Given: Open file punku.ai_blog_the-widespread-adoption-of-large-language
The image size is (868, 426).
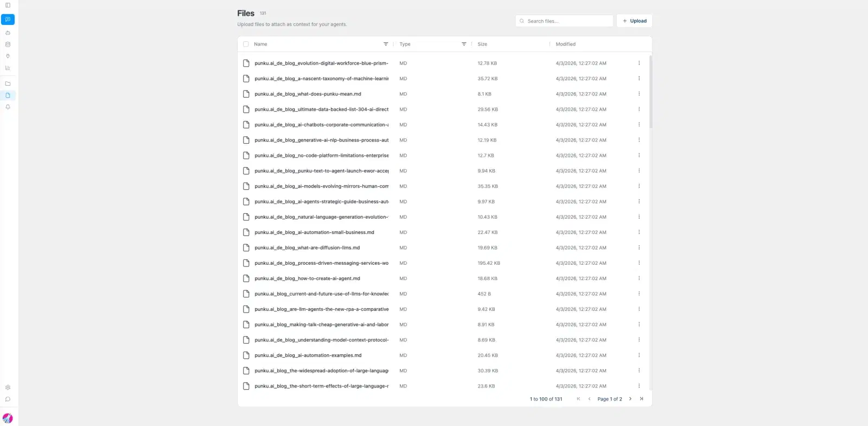Looking at the screenshot, I should tap(321, 371).
